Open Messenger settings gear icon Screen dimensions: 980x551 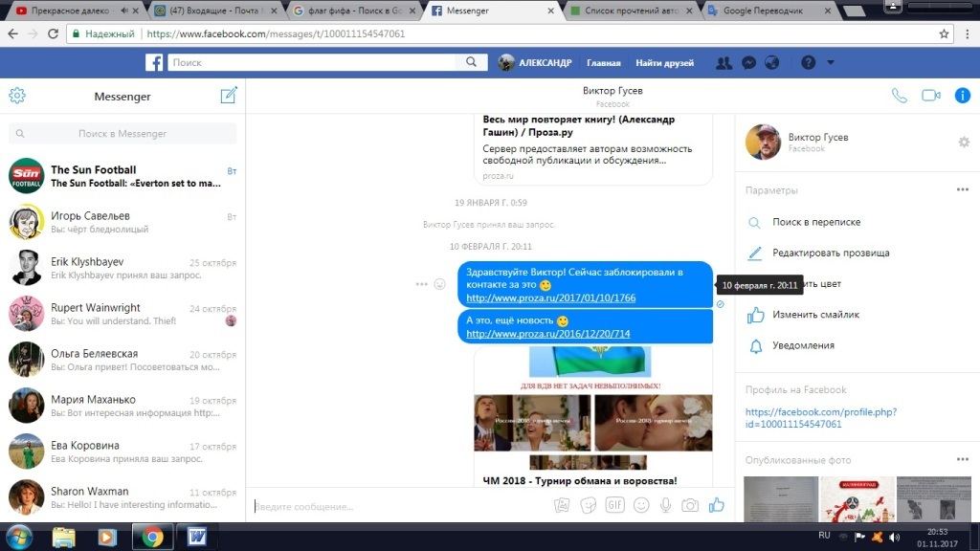(17, 96)
